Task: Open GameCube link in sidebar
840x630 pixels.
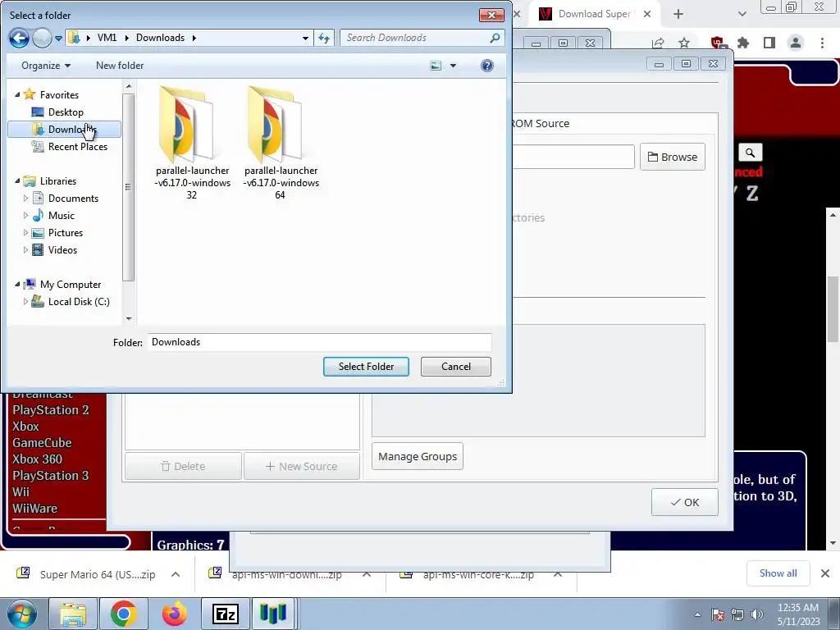Action: click(42, 442)
